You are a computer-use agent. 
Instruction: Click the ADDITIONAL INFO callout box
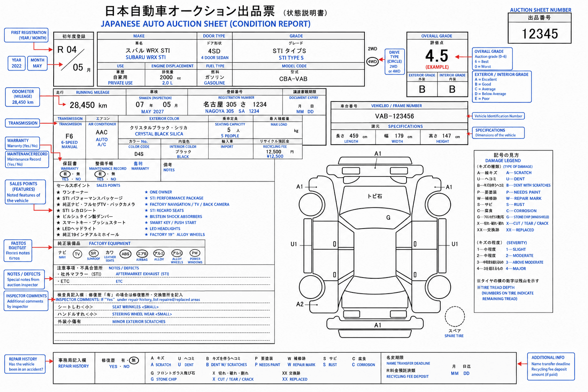pyautogui.click(x=551, y=366)
